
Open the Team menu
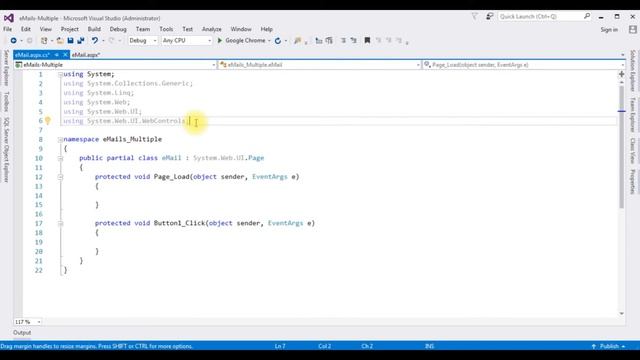(x=143, y=29)
